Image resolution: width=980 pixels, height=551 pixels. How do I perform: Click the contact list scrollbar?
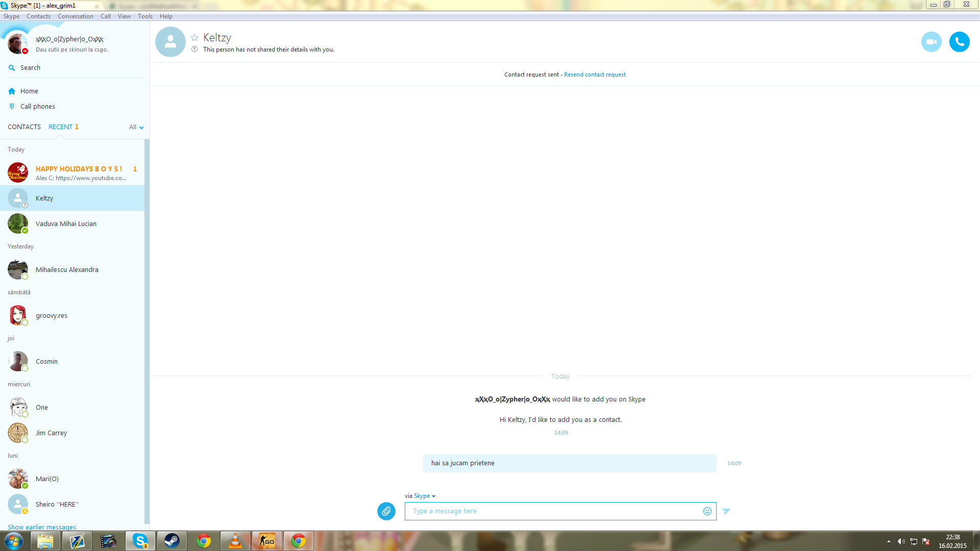[147, 332]
